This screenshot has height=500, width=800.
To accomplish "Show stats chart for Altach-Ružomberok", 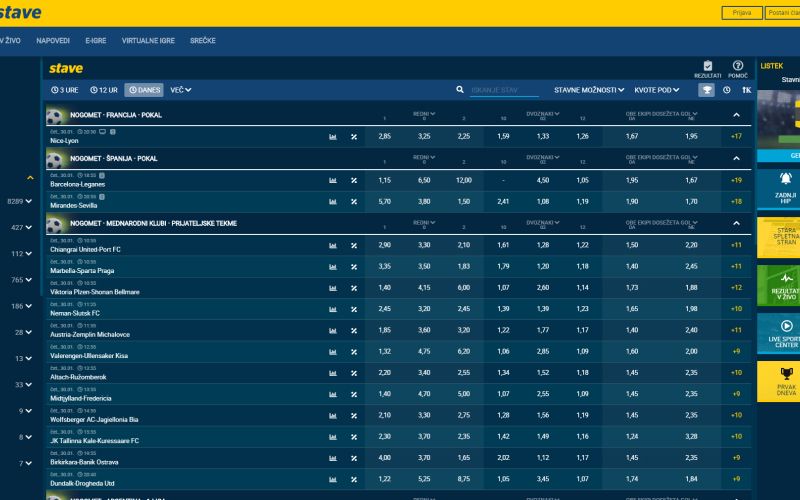I will point(333,373).
